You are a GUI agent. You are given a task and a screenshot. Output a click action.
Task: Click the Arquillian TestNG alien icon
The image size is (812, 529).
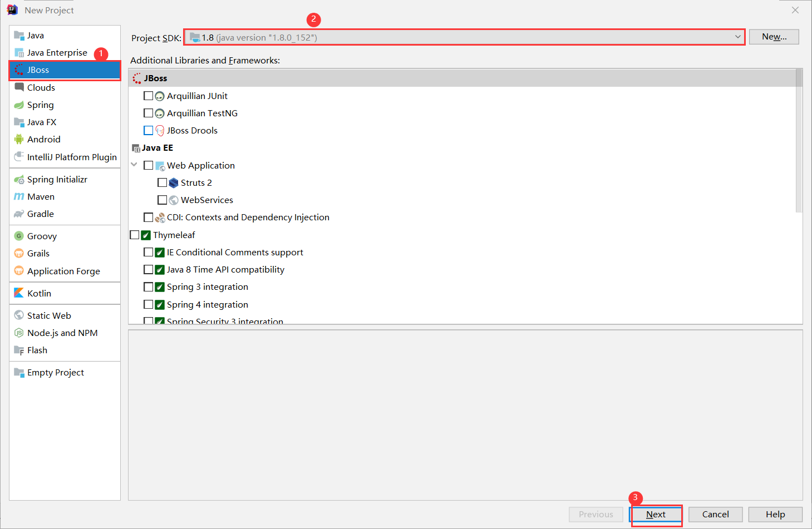pyautogui.click(x=160, y=113)
